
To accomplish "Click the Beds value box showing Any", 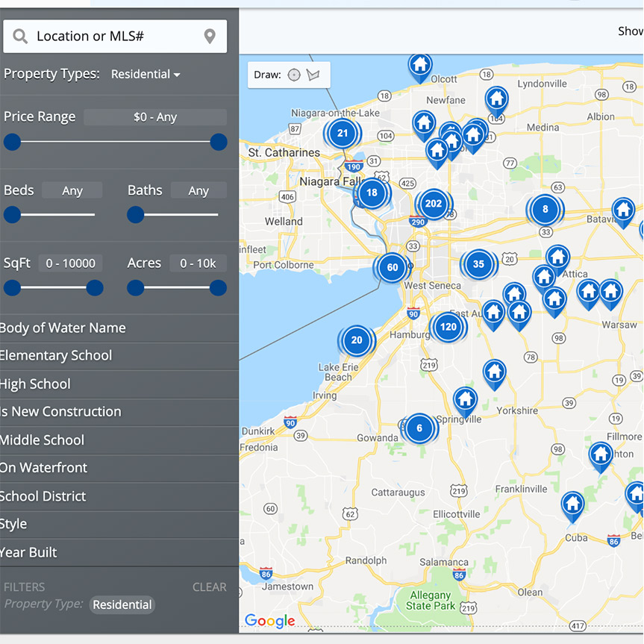I will [72, 190].
